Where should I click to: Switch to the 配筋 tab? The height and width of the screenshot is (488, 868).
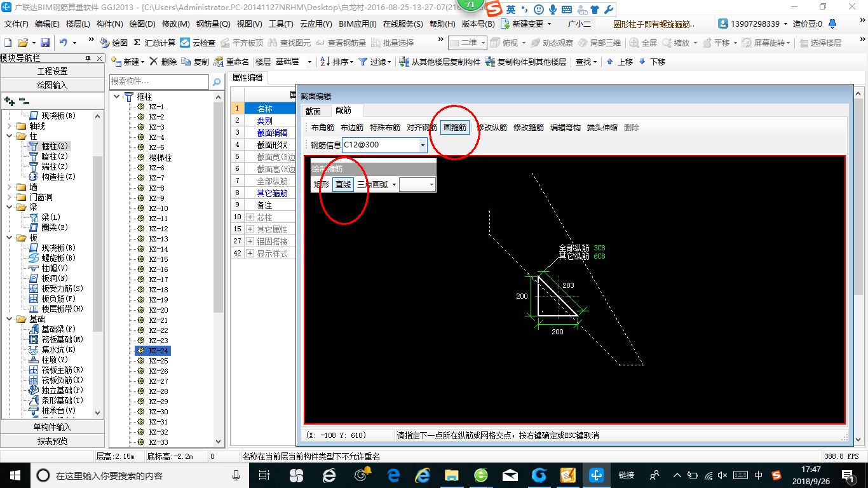(343, 111)
